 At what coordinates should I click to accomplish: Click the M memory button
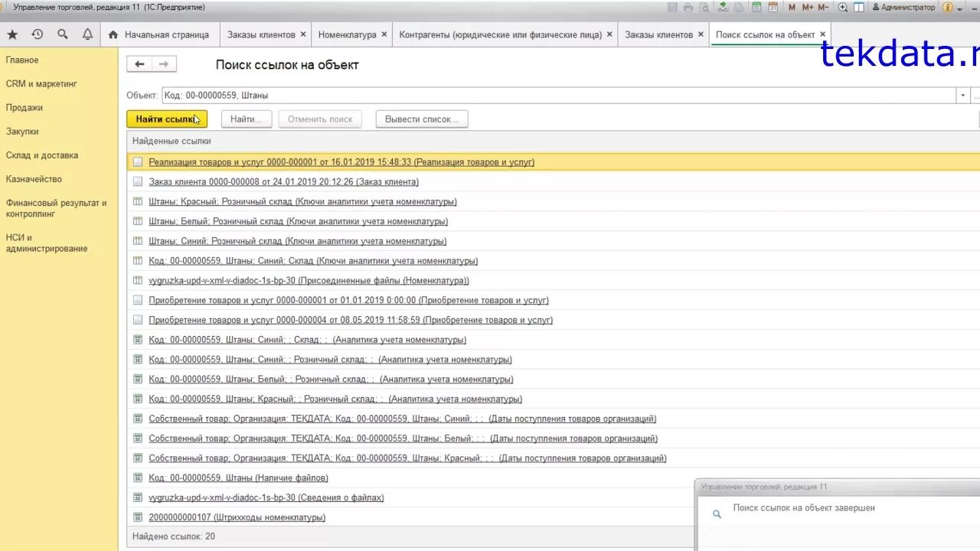click(x=792, y=7)
